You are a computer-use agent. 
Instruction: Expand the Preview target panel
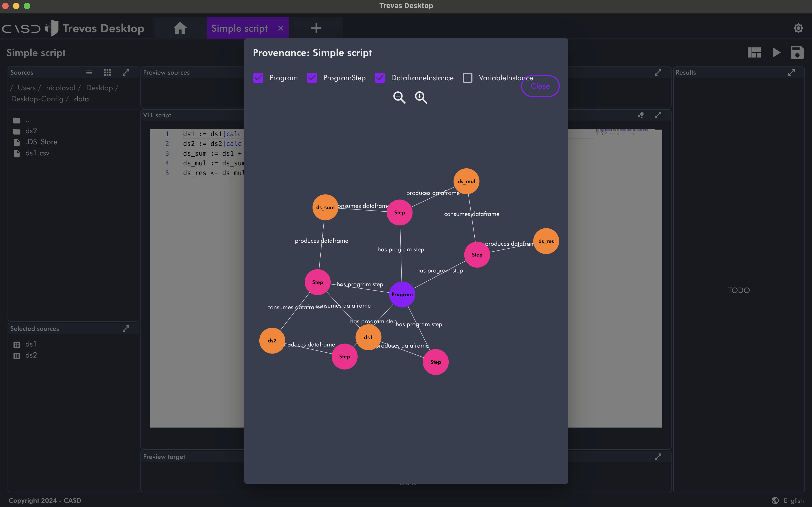pos(658,457)
